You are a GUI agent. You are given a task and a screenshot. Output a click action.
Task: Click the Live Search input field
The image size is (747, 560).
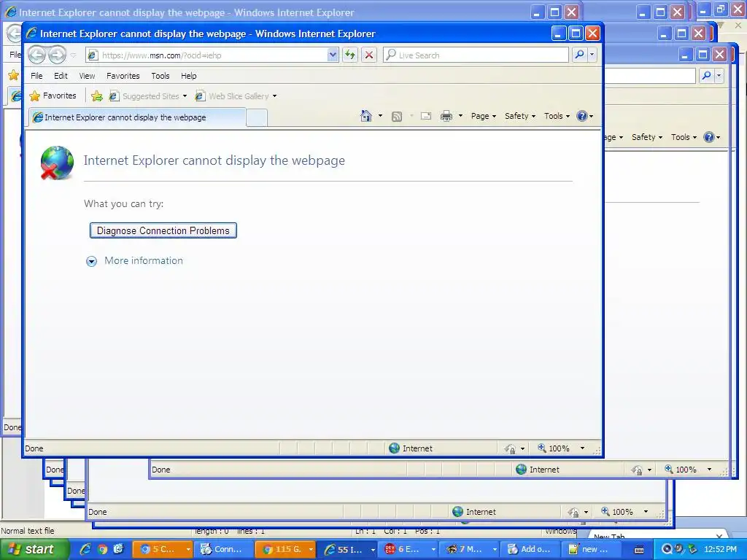pyautogui.click(x=476, y=55)
